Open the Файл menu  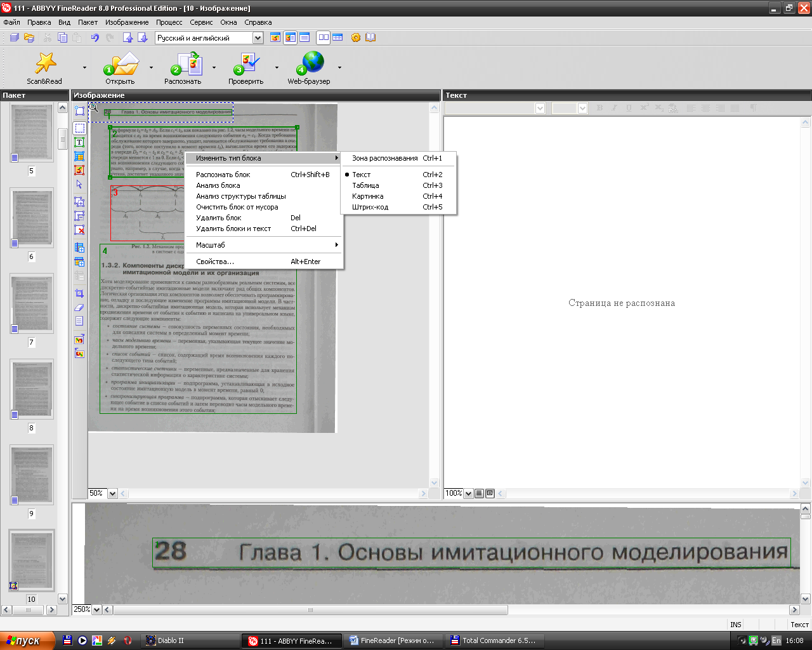tap(12, 22)
